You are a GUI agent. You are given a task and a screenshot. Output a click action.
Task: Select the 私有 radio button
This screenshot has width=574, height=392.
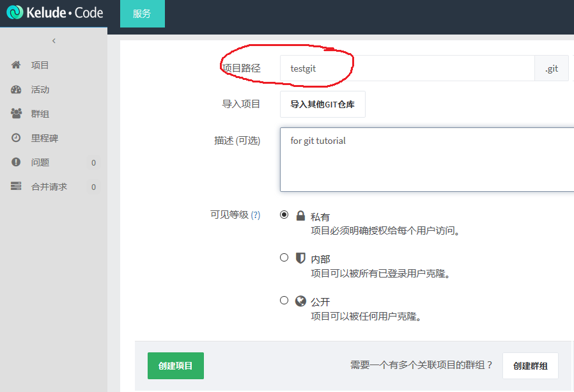(284, 215)
